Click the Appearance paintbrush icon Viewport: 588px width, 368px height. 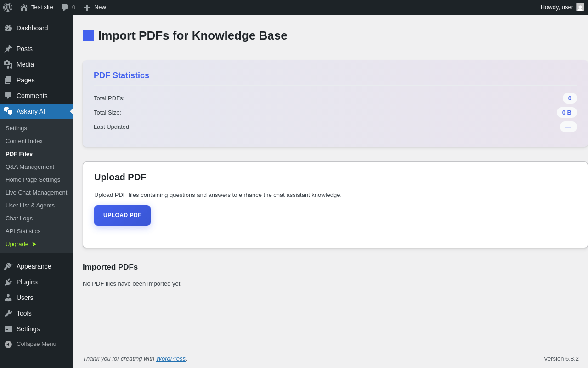[8, 266]
